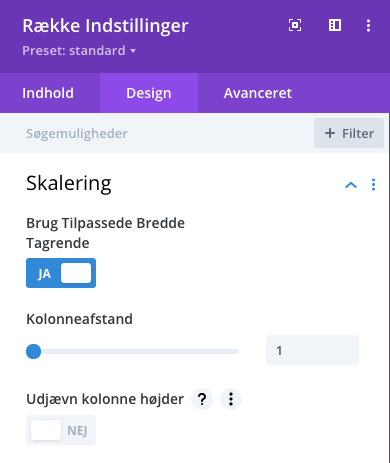Switch to the Avanceret tab
Screen dimensions: 390x463
pyautogui.click(x=258, y=93)
